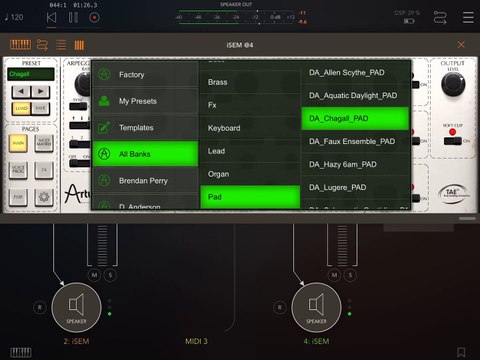The height and width of the screenshot is (360, 480).
Task: Click the speaker out level meter
Action: (x=237, y=17)
